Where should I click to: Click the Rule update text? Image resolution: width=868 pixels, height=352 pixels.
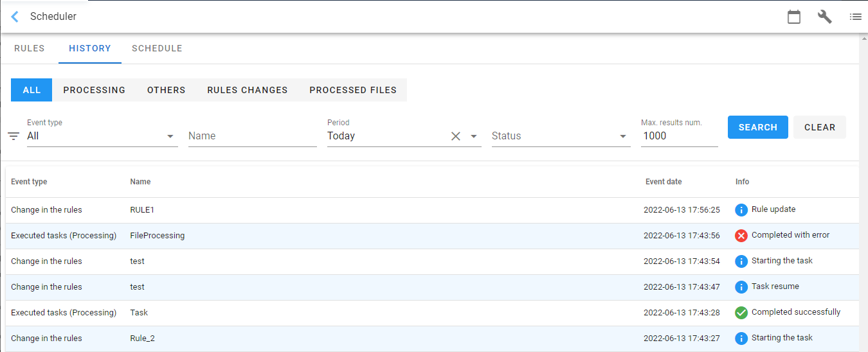point(773,209)
